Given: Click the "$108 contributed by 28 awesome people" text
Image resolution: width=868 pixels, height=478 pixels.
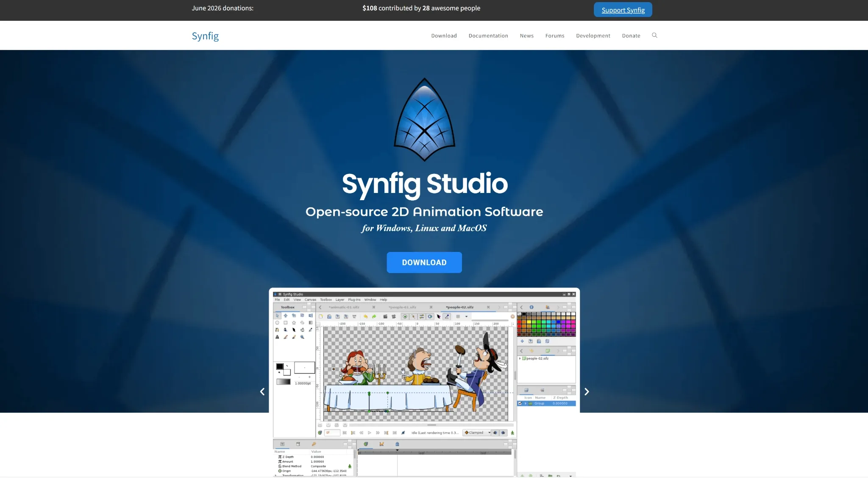Looking at the screenshot, I should pos(421,8).
